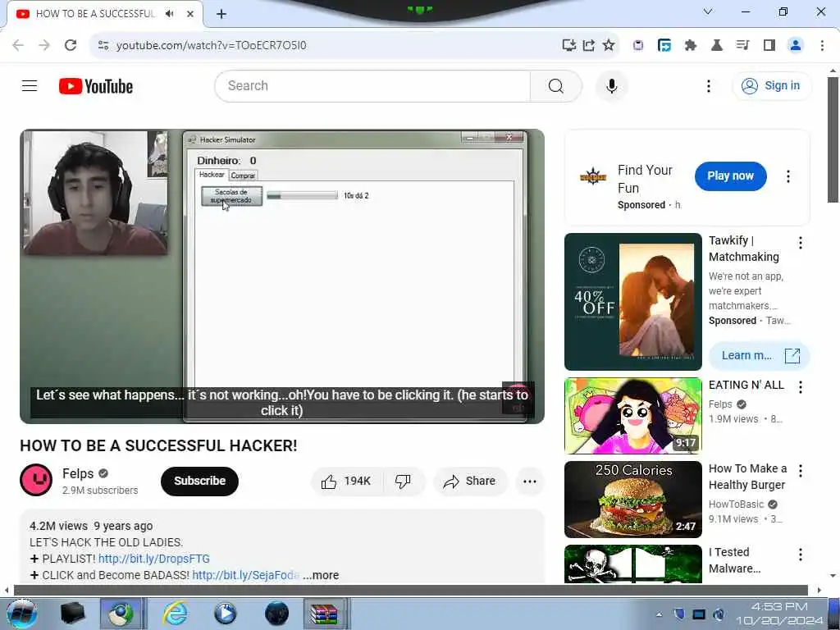Image resolution: width=840 pixels, height=630 pixels.
Task: Open the Felps channel name link
Action: [x=78, y=473]
